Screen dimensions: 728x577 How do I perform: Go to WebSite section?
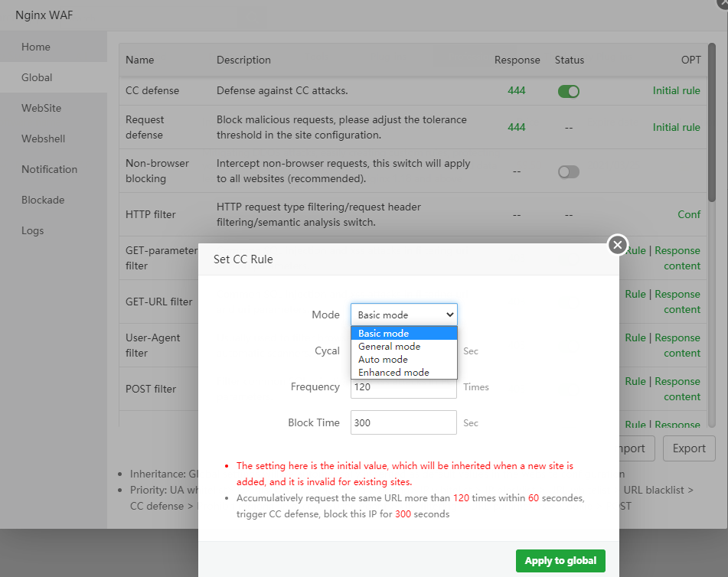(41, 109)
